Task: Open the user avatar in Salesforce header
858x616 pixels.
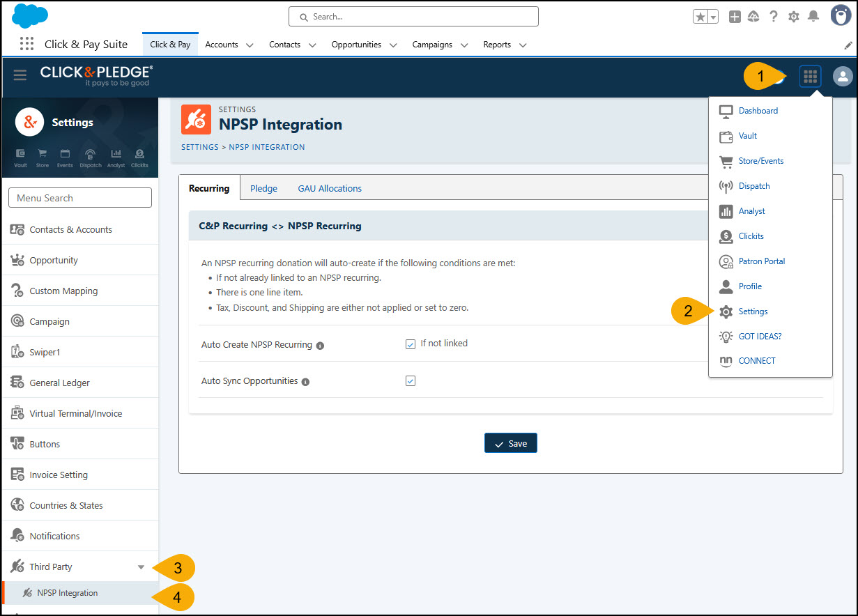Action: (841, 15)
